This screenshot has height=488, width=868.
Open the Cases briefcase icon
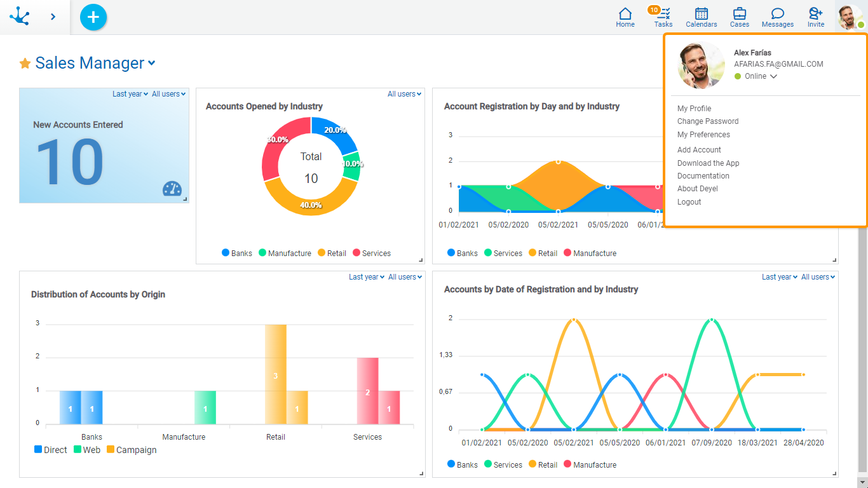coord(740,17)
